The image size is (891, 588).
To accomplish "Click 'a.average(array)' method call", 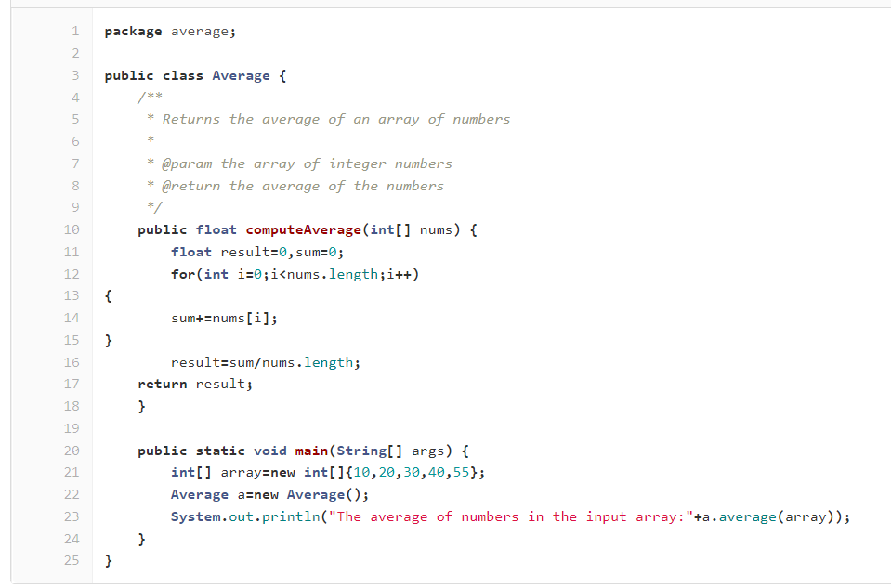I will point(767,517).
